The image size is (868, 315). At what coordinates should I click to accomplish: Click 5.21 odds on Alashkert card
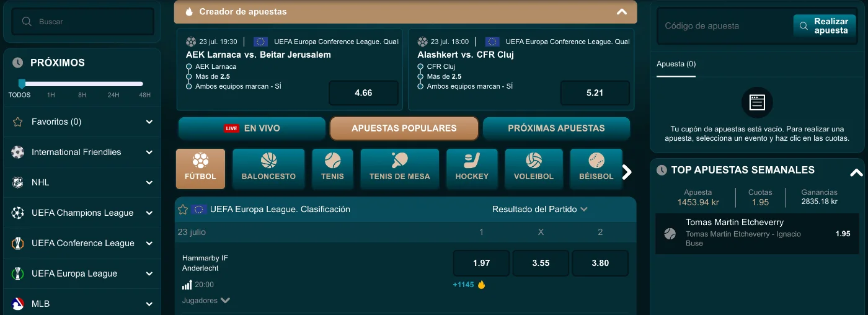tap(595, 93)
